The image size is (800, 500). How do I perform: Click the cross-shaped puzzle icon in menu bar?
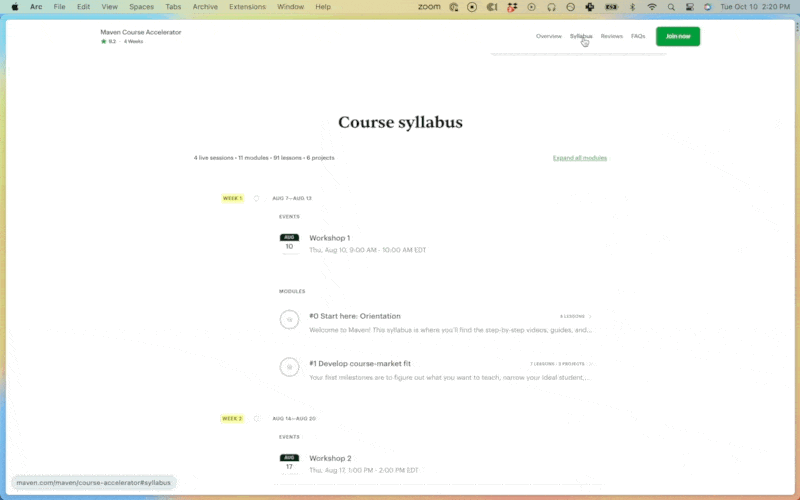(x=590, y=7)
